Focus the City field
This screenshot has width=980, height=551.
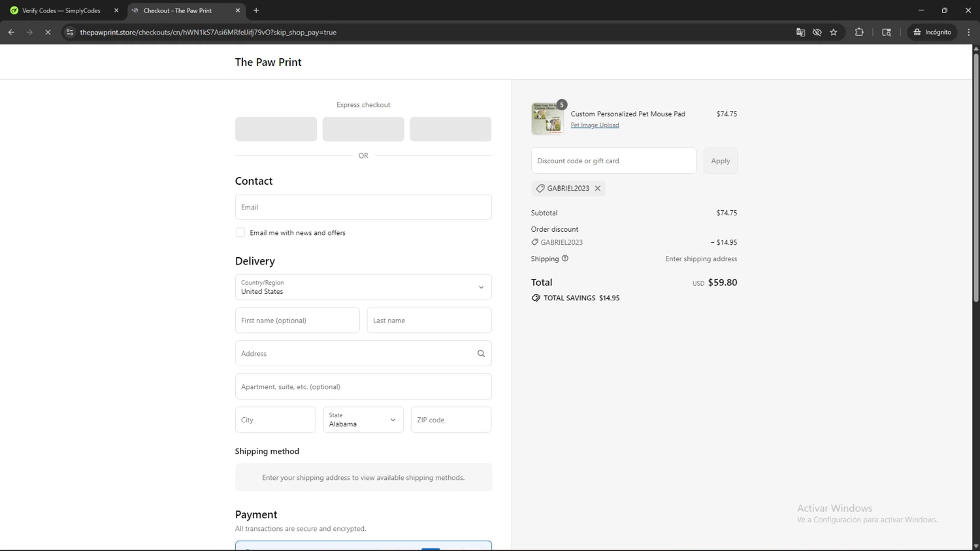pos(275,420)
